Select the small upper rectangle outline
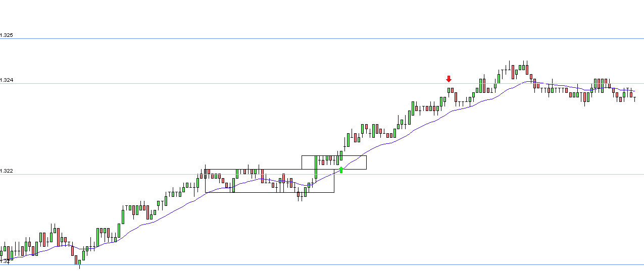The height and width of the screenshot is (274, 644). [334, 162]
